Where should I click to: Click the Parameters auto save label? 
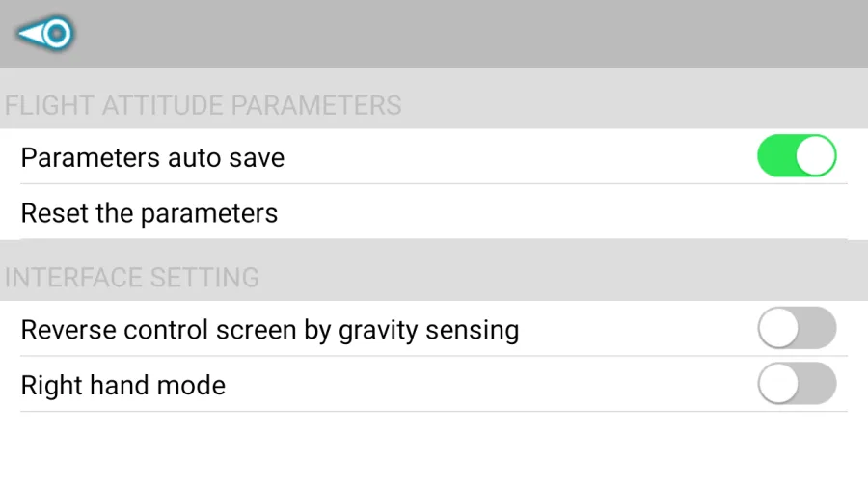(152, 158)
